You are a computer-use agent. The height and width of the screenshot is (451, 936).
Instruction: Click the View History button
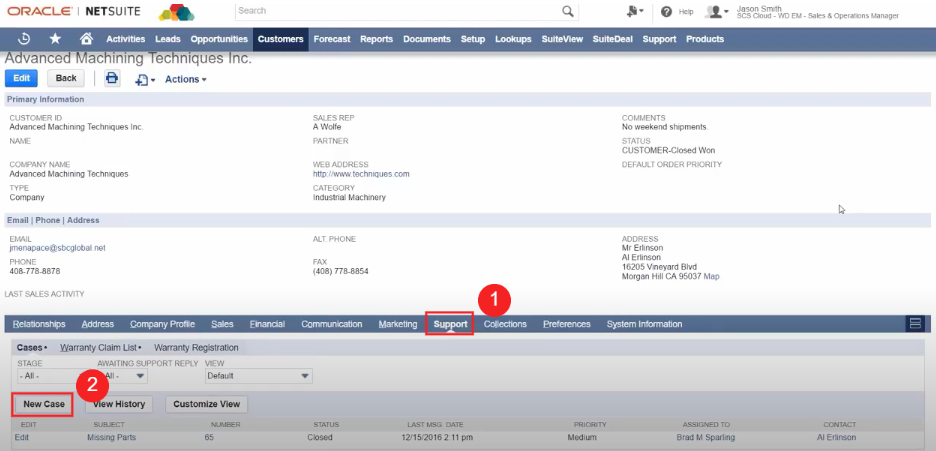pyautogui.click(x=119, y=404)
